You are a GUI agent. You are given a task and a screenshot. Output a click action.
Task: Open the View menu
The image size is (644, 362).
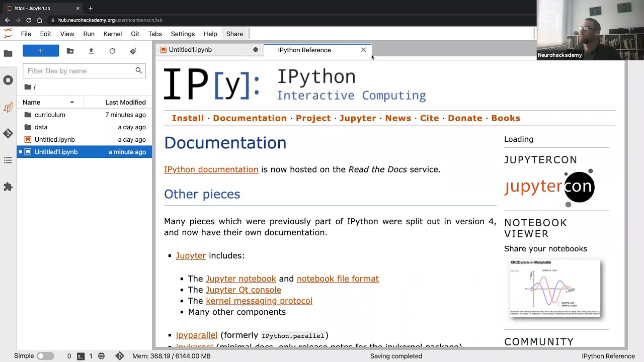67,34
